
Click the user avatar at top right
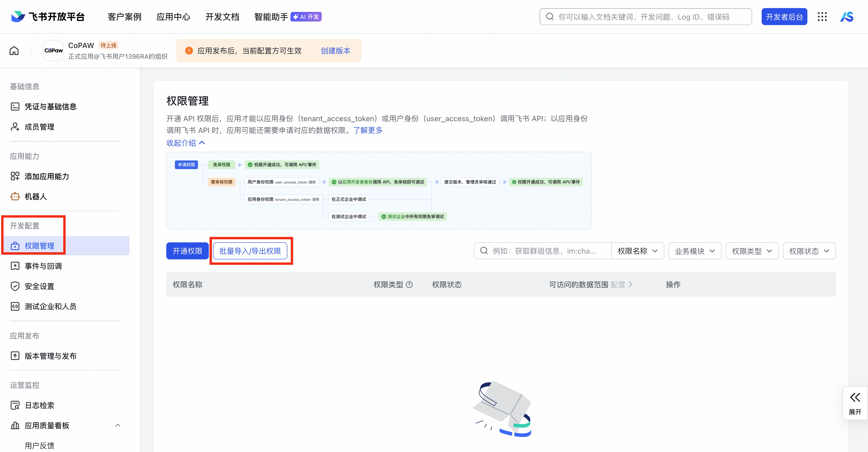[847, 17]
